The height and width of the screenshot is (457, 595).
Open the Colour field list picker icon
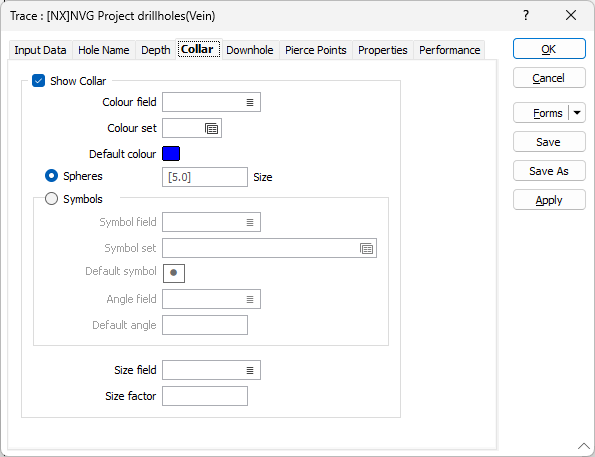point(250,102)
